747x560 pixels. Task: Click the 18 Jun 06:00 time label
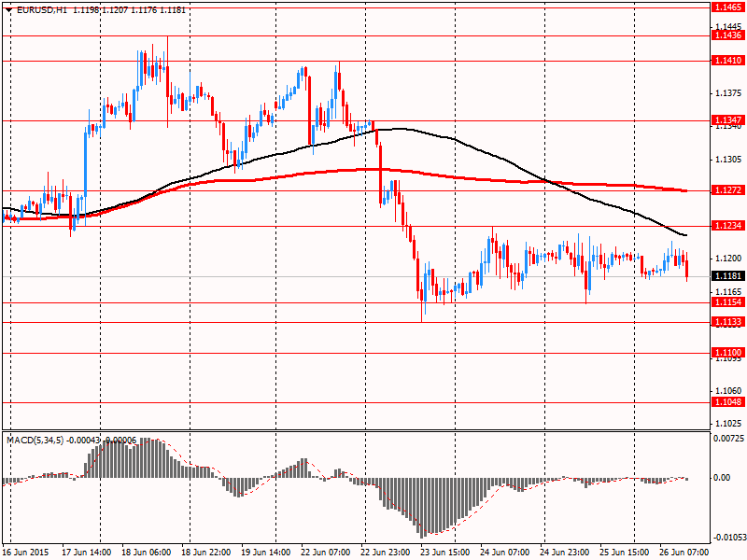(x=147, y=553)
